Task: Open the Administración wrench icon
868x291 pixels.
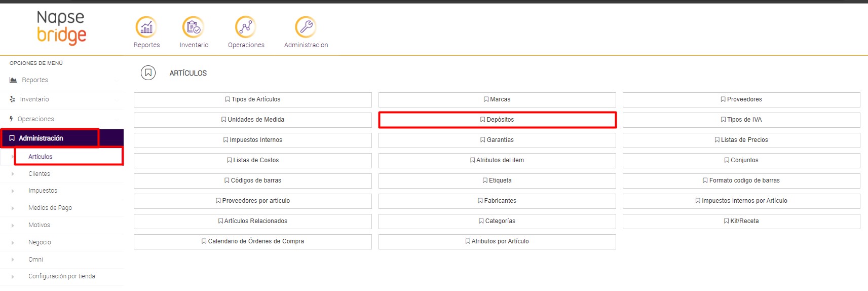Action: point(306,27)
